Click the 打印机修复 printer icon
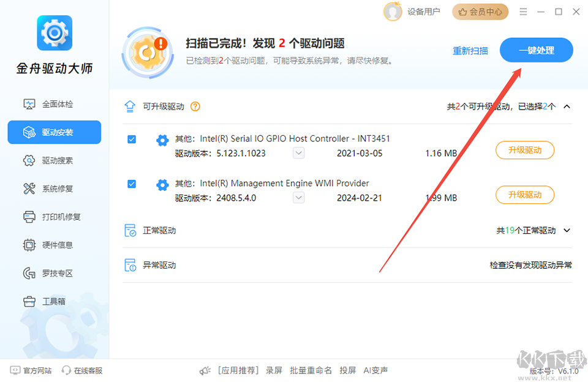Screen dimensions: 588x382 (x=29, y=217)
